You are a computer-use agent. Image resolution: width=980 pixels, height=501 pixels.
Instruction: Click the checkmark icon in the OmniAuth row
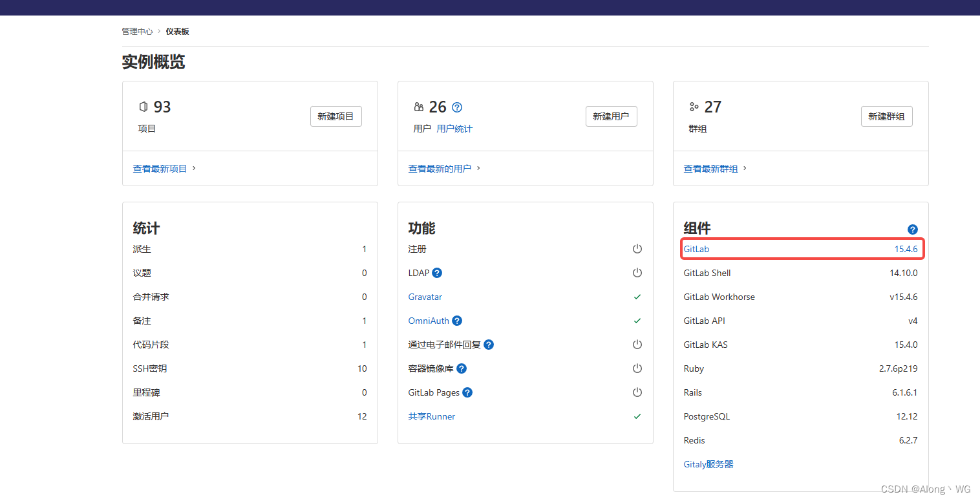pos(637,321)
